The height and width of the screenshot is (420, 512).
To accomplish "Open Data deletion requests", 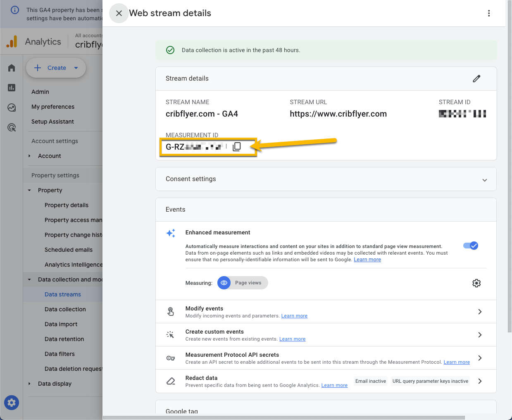I will click(x=73, y=369).
